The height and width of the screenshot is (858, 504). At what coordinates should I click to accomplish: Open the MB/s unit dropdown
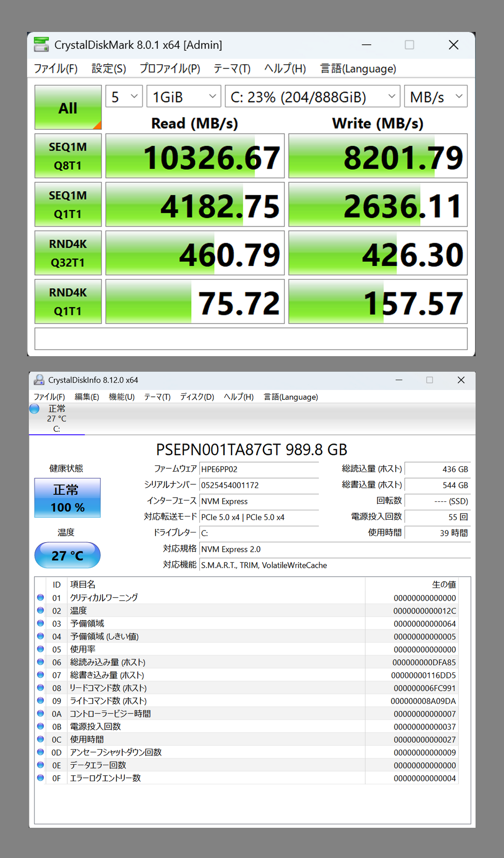pos(436,97)
